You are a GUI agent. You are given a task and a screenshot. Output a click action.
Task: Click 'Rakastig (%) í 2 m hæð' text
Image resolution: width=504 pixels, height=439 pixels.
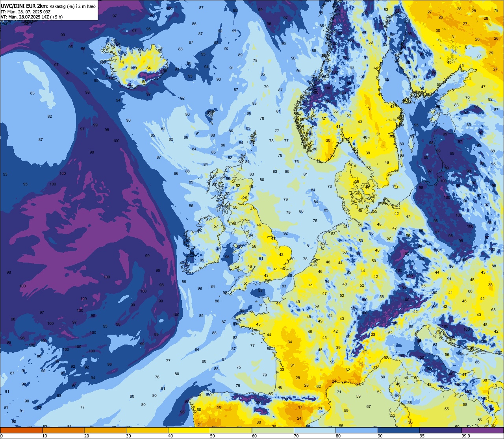(x=72, y=6)
